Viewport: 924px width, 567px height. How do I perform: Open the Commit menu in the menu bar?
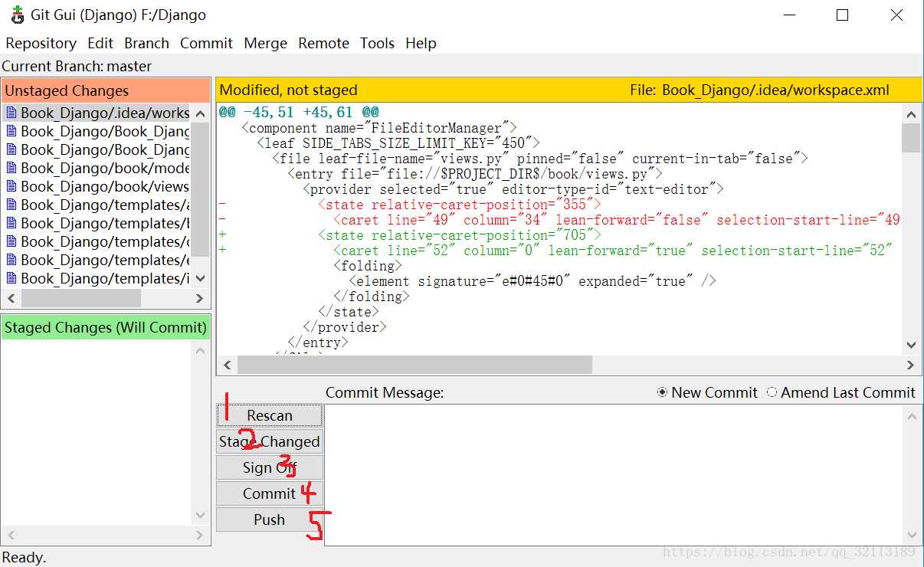tap(206, 43)
